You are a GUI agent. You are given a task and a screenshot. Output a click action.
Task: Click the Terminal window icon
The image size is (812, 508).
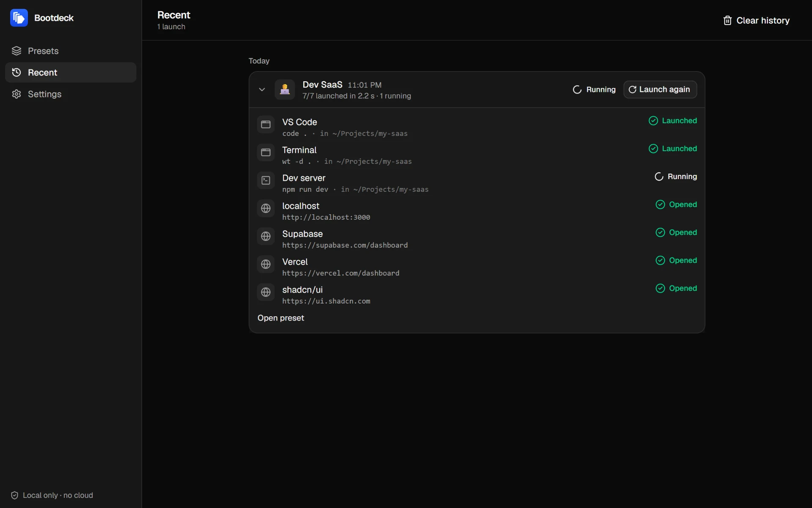click(266, 152)
